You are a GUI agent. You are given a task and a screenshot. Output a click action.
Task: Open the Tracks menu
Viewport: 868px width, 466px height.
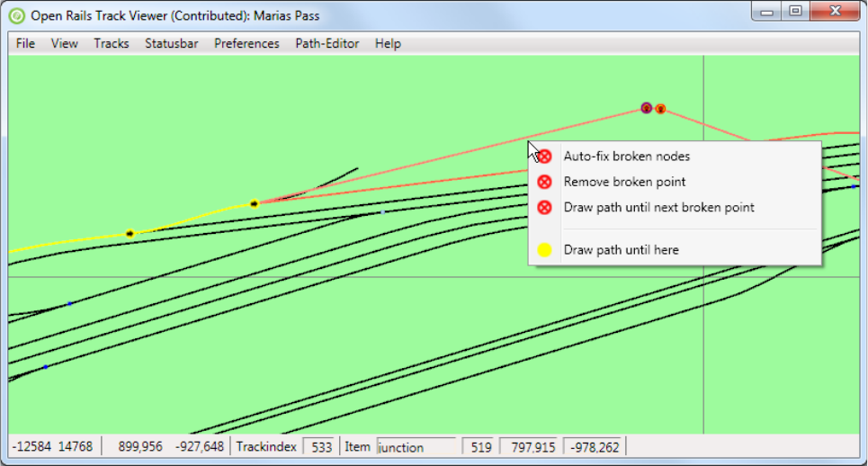[x=112, y=43]
